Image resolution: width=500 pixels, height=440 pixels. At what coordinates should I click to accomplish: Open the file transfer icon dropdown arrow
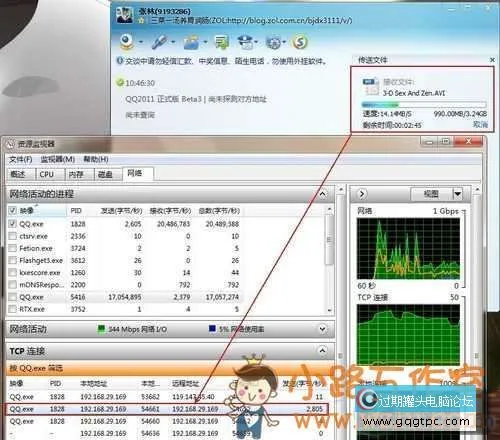[x=205, y=42]
